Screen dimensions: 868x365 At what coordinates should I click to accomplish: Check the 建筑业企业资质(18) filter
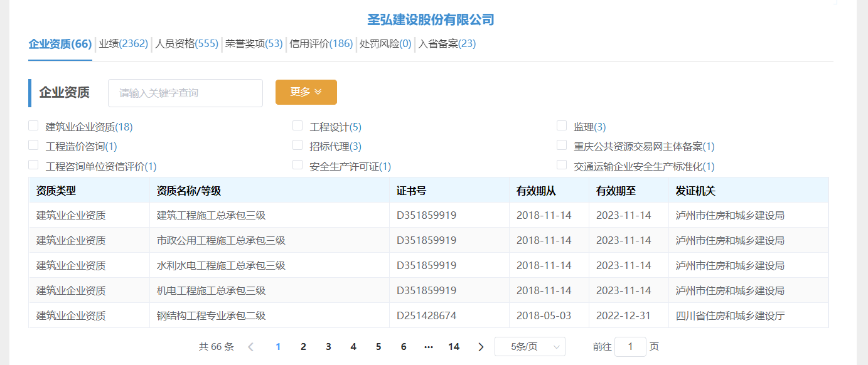tap(34, 125)
